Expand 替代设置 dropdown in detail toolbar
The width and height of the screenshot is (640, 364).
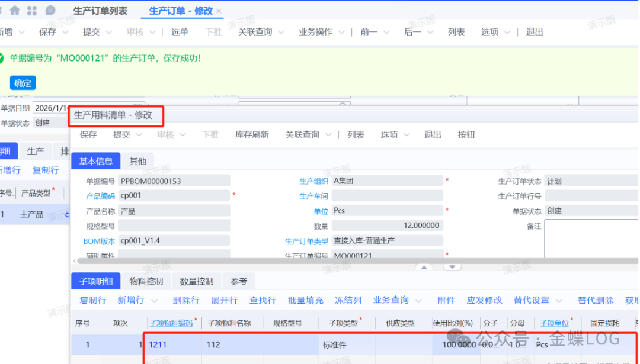coord(559,300)
